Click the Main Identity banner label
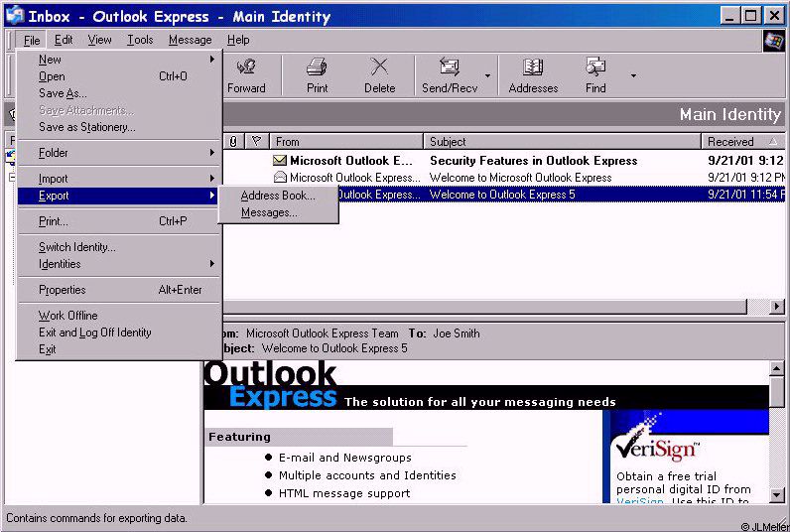This screenshot has height=532, width=790. click(730, 114)
